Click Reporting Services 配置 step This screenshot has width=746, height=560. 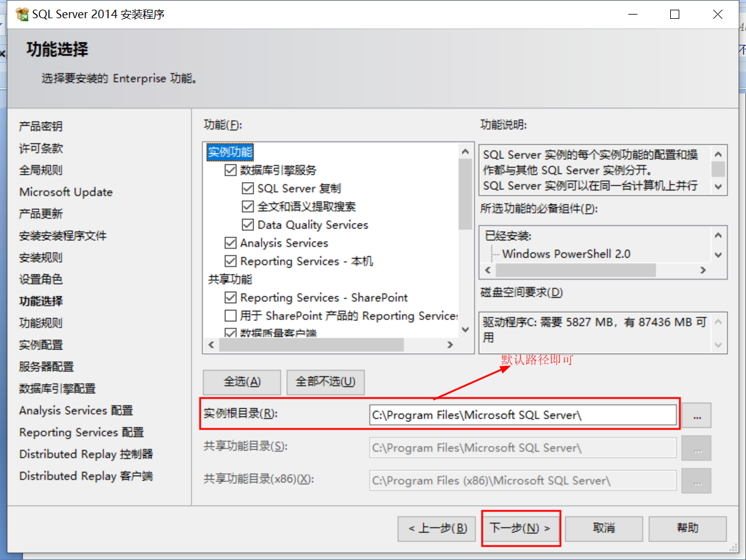click(x=81, y=433)
